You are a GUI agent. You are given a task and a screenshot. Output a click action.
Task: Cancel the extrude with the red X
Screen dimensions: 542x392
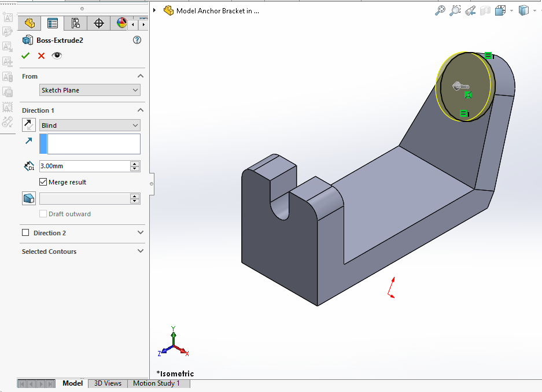41,56
